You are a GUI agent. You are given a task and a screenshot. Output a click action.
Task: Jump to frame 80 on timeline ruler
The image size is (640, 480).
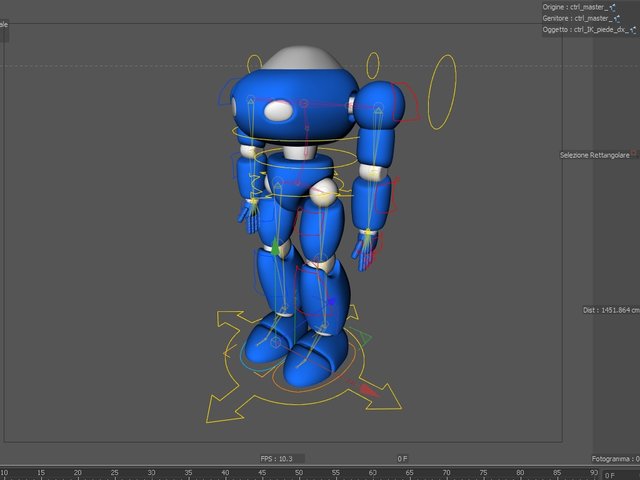tap(520, 473)
